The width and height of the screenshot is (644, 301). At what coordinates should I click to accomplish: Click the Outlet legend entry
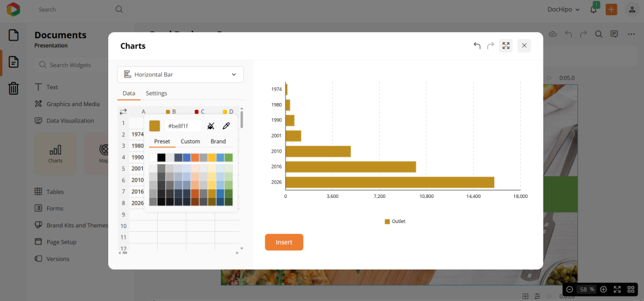(x=395, y=221)
